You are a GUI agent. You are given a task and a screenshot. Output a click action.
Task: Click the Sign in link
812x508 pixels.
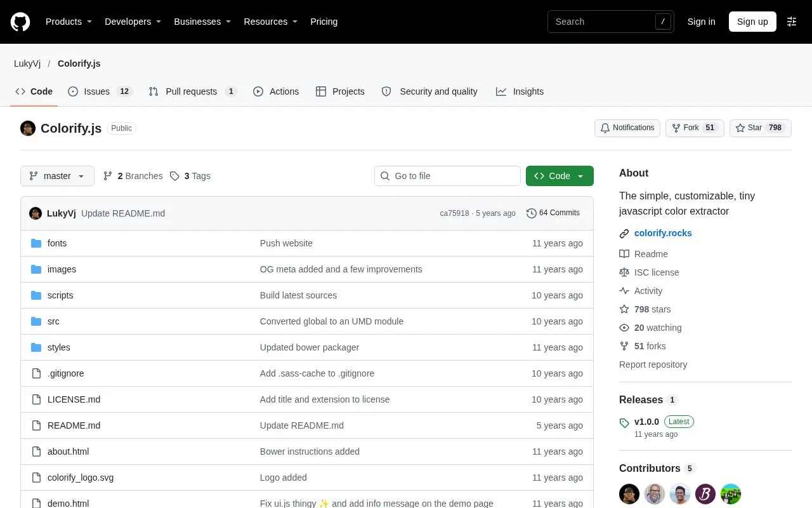pyautogui.click(x=701, y=22)
